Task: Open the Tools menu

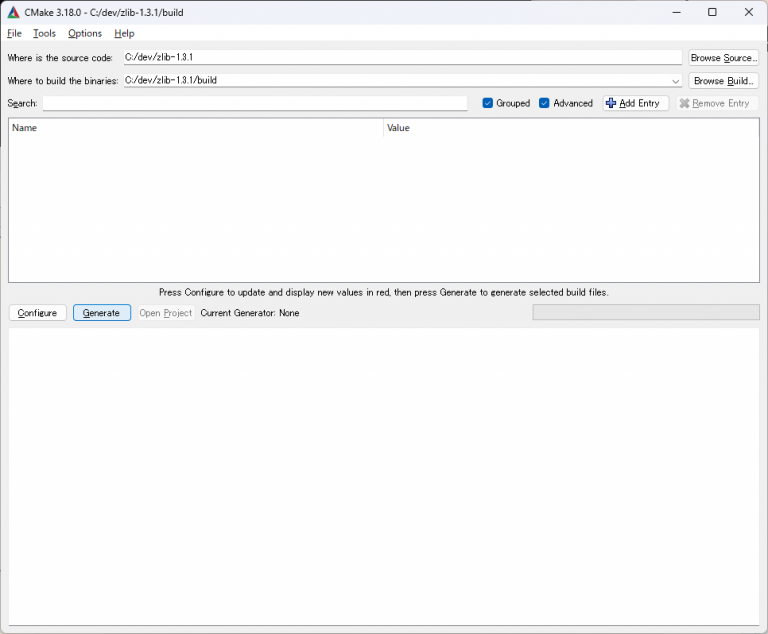Action: point(44,34)
